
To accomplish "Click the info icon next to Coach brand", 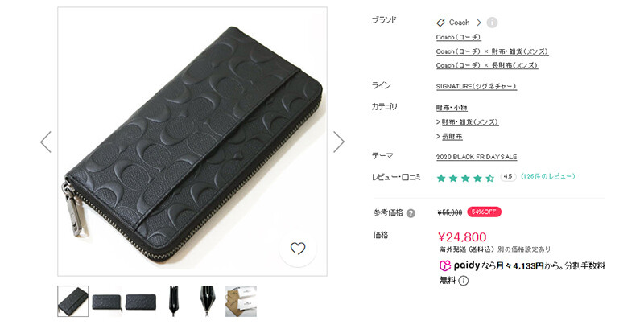I will coord(492,23).
